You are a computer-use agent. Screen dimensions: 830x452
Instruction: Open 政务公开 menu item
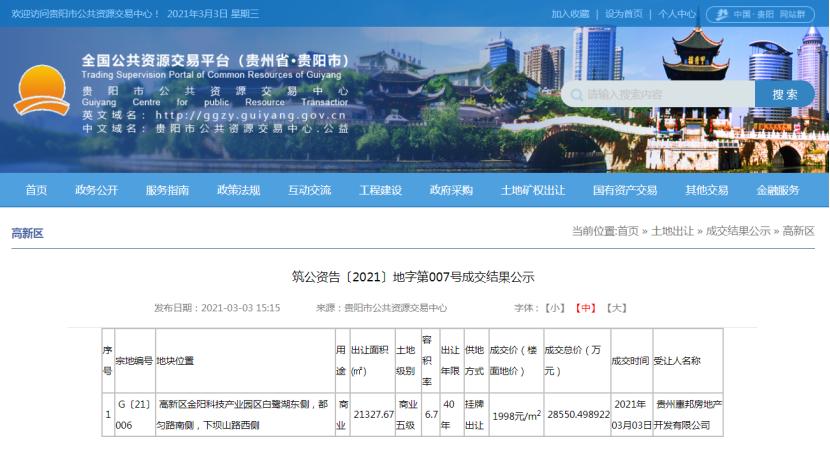point(96,190)
